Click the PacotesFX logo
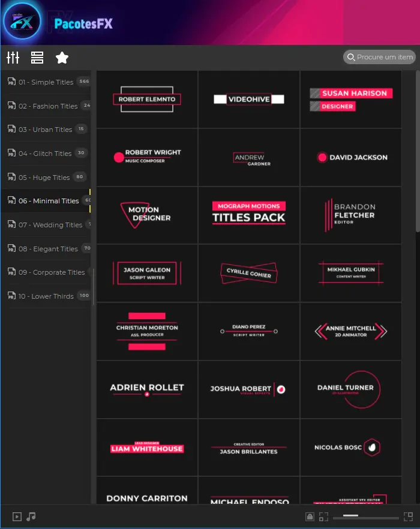The height and width of the screenshot is (529, 420). pyautogui.click(x=22, y=23)
